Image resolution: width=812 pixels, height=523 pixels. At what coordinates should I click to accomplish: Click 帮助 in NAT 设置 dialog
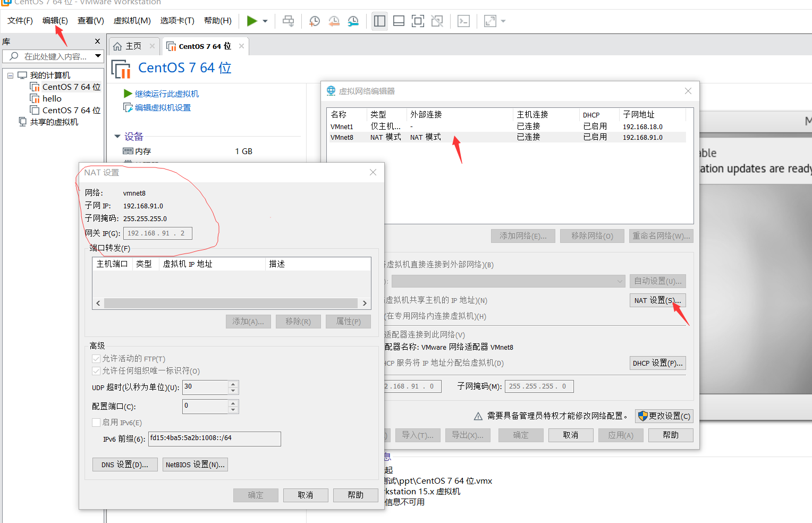pos(356,495)
